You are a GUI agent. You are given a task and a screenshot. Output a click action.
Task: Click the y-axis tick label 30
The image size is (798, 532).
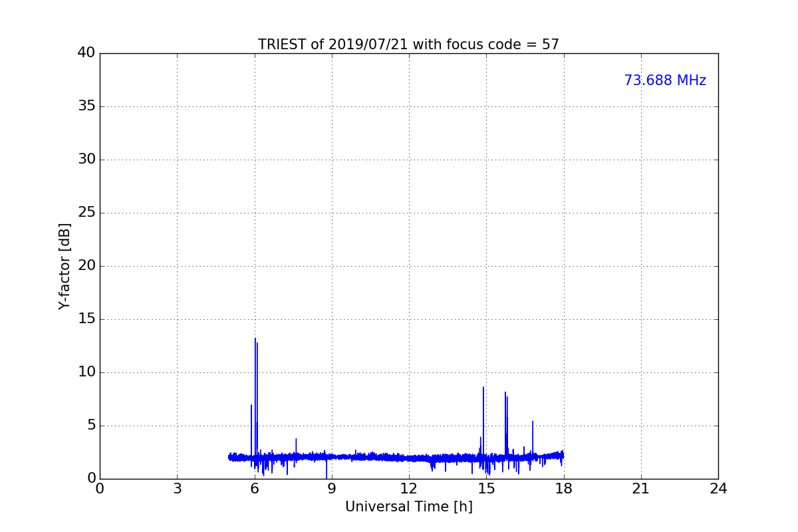point(86,160)
